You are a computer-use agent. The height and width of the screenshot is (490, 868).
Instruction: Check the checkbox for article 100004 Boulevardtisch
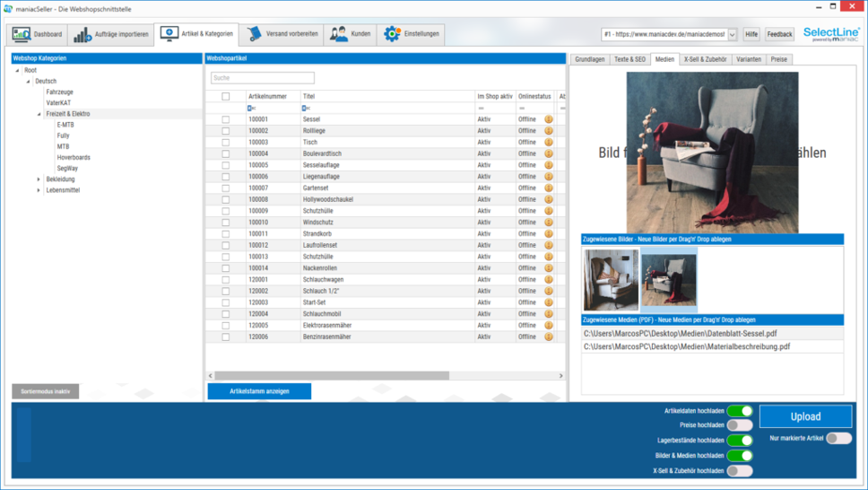coord(226,153)
